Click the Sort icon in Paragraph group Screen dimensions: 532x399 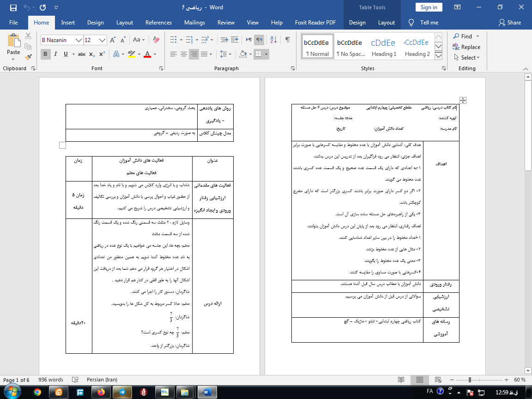[272, 40]
